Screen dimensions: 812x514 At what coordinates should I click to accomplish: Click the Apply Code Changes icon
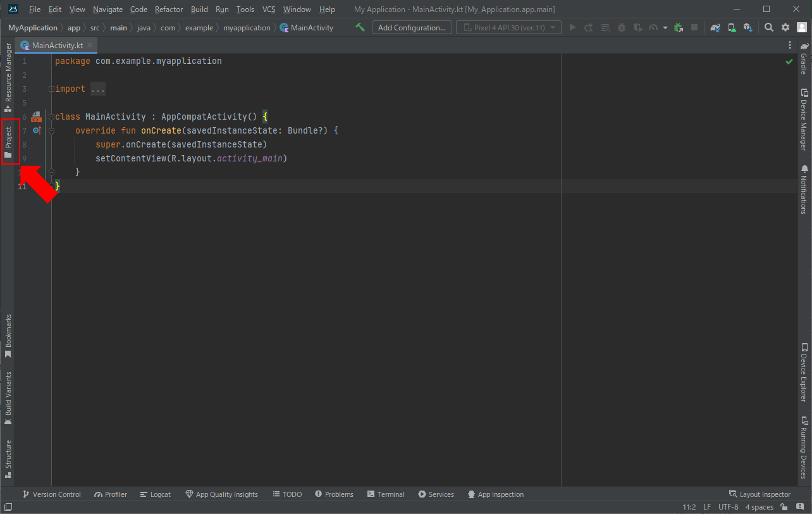tap(605, 27)
